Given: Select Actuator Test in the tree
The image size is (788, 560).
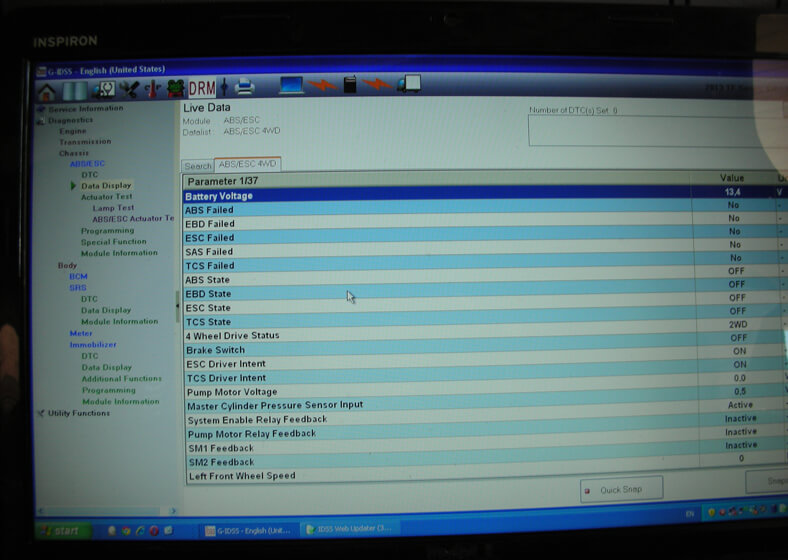Looking at the screenshot, I should (107, 197).
